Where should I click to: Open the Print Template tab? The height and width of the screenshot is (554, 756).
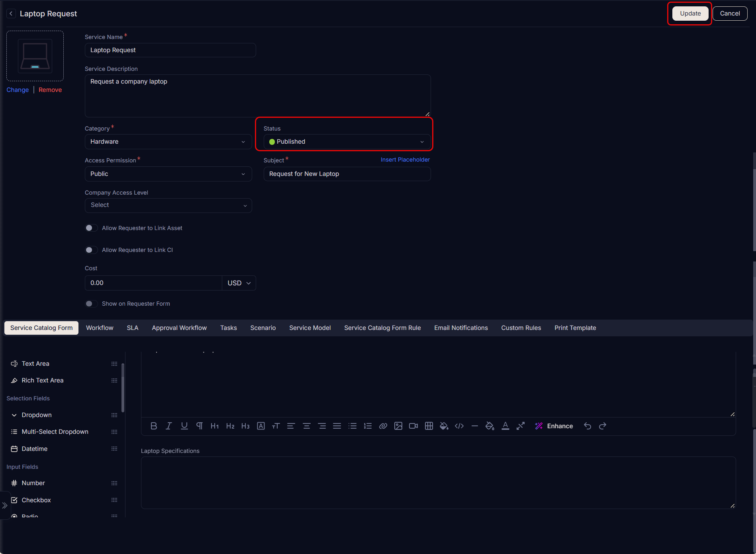point(575,328)
